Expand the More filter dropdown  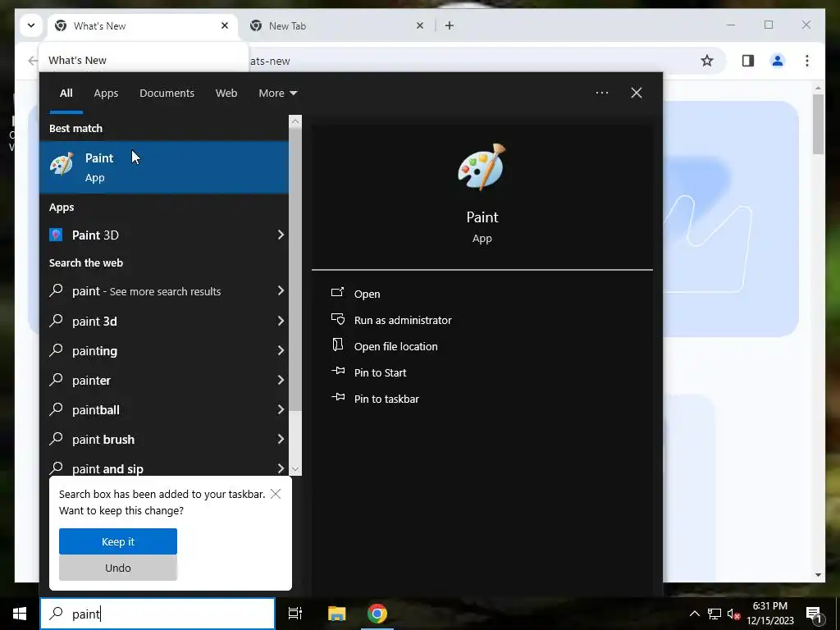[x=277, y=93]
